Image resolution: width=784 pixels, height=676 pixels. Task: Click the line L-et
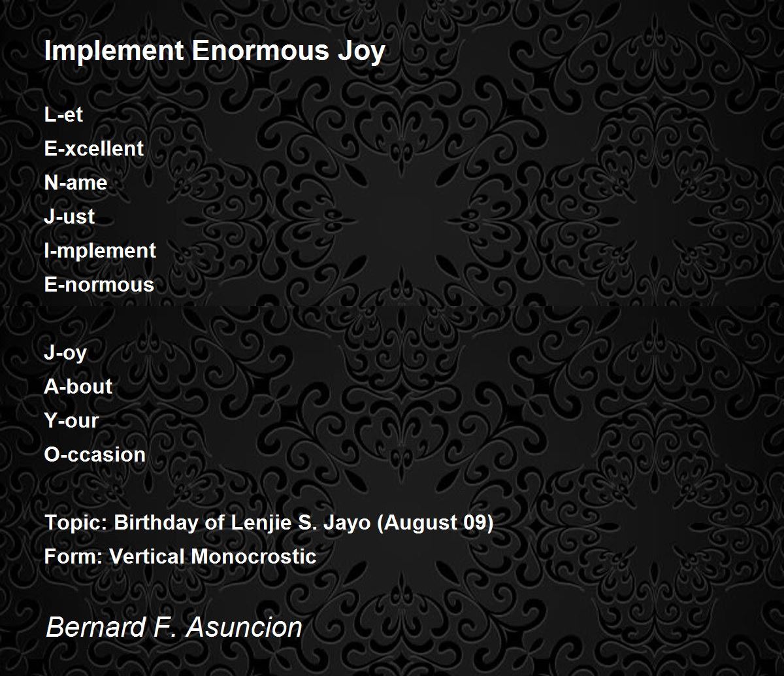coord(63,114)
